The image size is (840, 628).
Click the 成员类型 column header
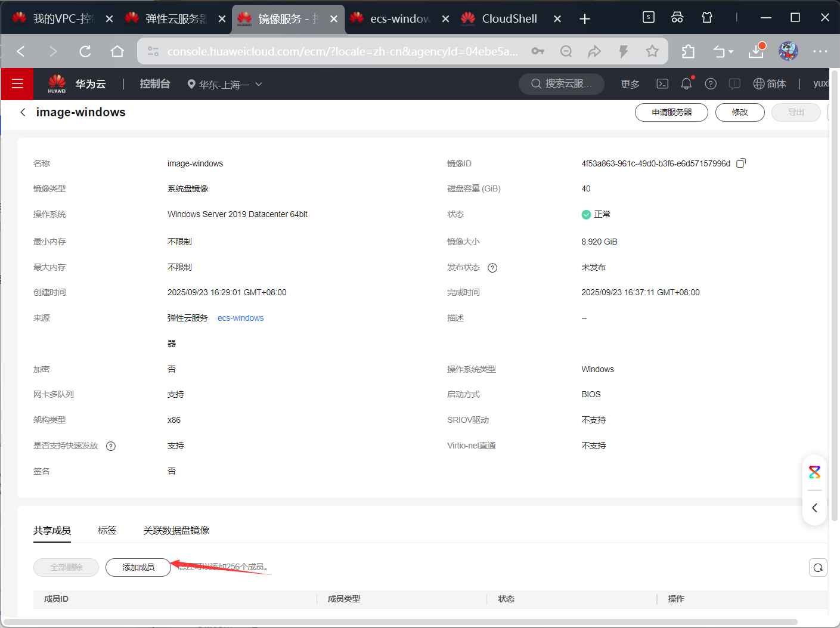(x=344, y=599)
